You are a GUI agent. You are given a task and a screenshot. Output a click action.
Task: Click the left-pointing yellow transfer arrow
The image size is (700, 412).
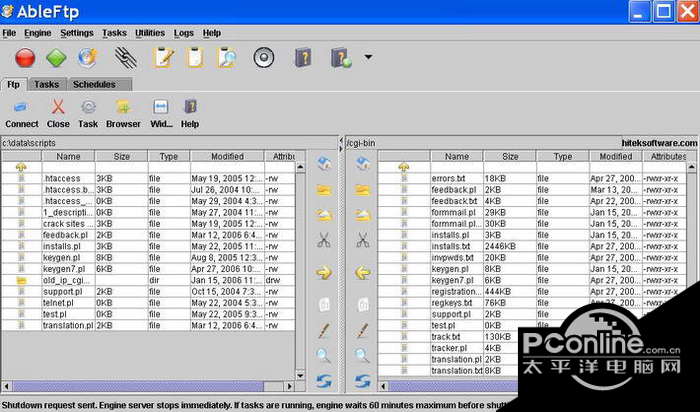point(363,272)
